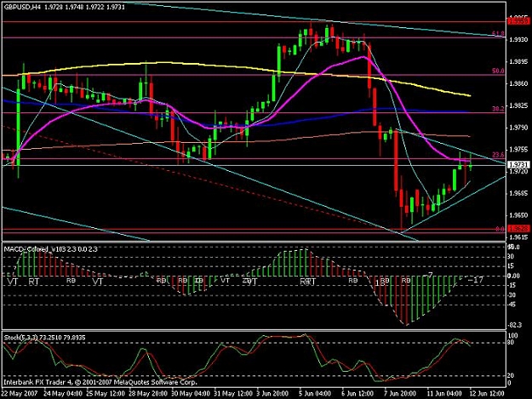Click the 1.9685 value on price axis
Image resolution: width=532 pixels, height=399 pixels.
tap(518, 194)
